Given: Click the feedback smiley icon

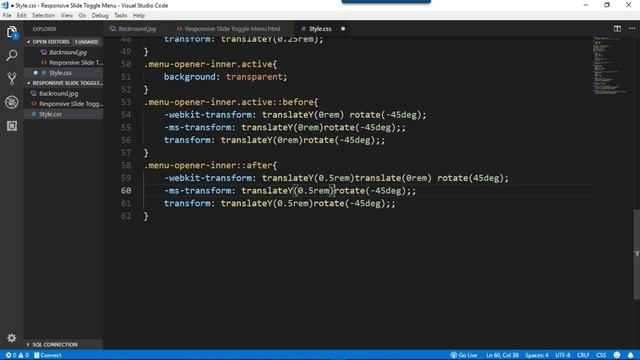Looking at the screenshot, I should click(617, 355).
